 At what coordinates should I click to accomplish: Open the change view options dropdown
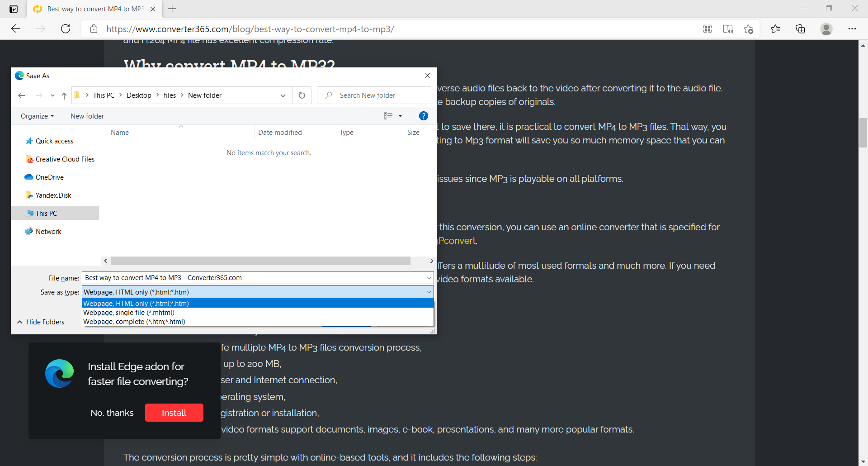(400, 116)
